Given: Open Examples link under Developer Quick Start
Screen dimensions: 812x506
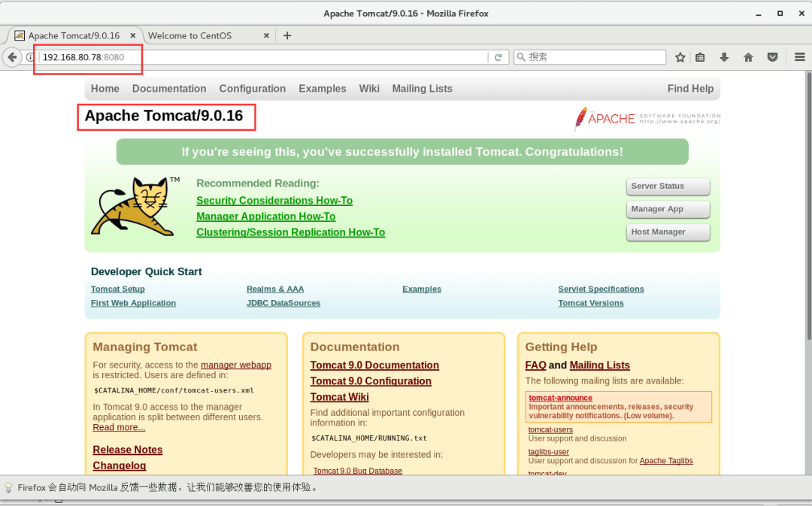Looking at the screenshot, I should [x=422, y=289].
